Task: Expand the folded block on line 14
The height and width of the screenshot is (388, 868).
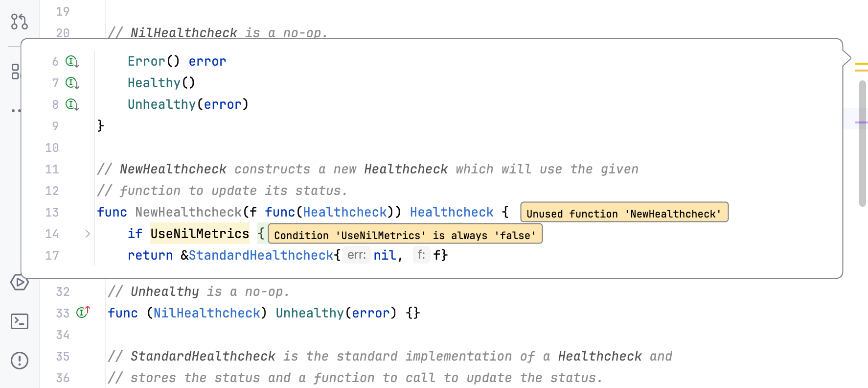Action: pyautogui.click(x=88, y=234)
